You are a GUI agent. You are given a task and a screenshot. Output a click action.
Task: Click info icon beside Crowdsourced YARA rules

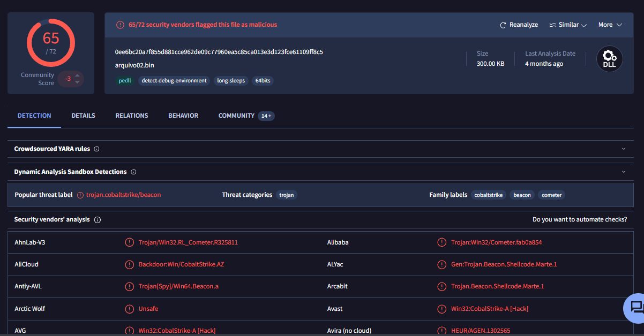tap(97, 149)
